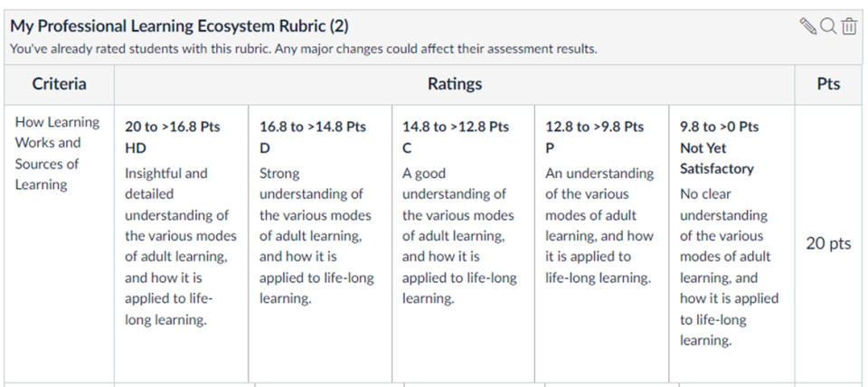The image size is (868, 387).
Task: Click the warning about already rated students
Action: (x=303, y=49)
